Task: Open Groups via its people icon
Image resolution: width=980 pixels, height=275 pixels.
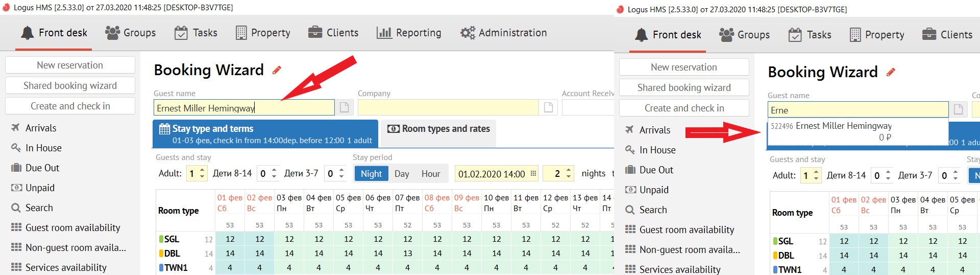Action: point(112,33)
